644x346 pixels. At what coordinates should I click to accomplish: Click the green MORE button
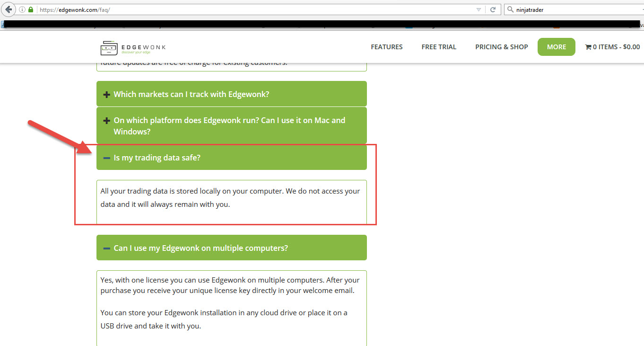(557, 47)
